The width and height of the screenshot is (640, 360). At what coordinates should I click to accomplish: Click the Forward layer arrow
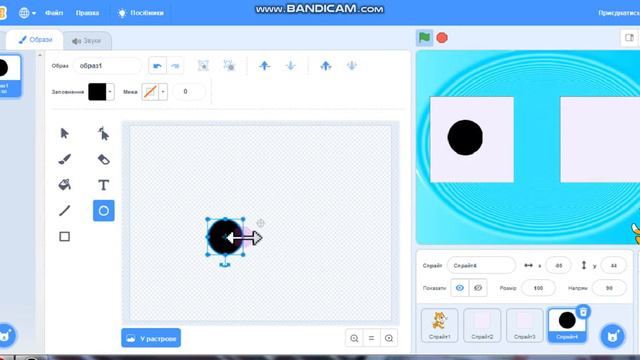264,66
